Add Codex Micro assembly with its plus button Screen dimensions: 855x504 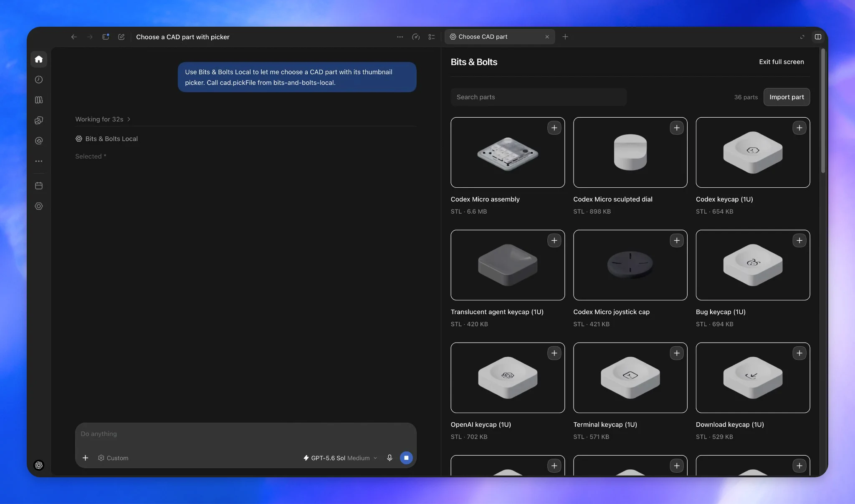554,128
